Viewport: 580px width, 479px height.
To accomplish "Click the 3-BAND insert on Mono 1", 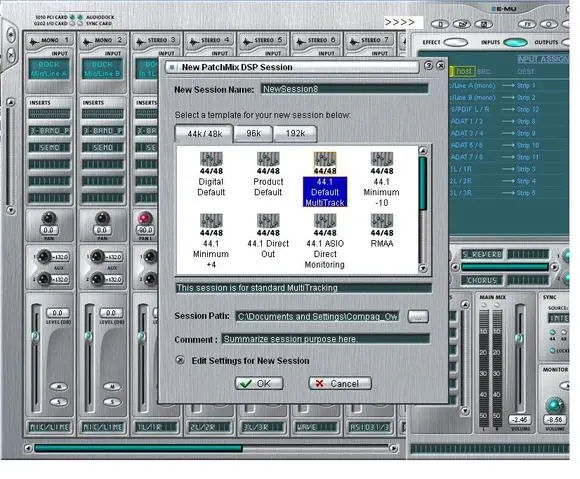I will [x=49, y=131].
